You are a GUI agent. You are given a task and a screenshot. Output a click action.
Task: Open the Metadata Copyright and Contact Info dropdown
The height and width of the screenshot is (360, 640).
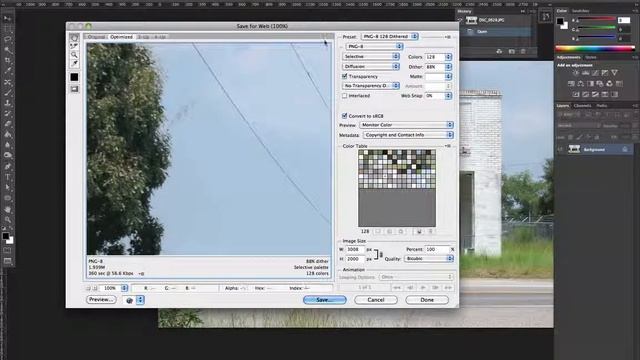click(x=408, y=135)
